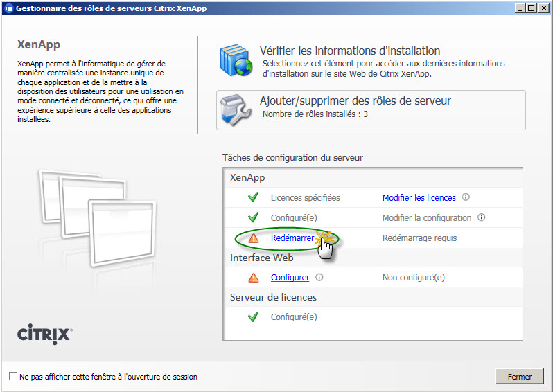Viewport: 553px width, 392px height.
Task: Click the server roles wrench icon
Action: (x=236, y=110)
